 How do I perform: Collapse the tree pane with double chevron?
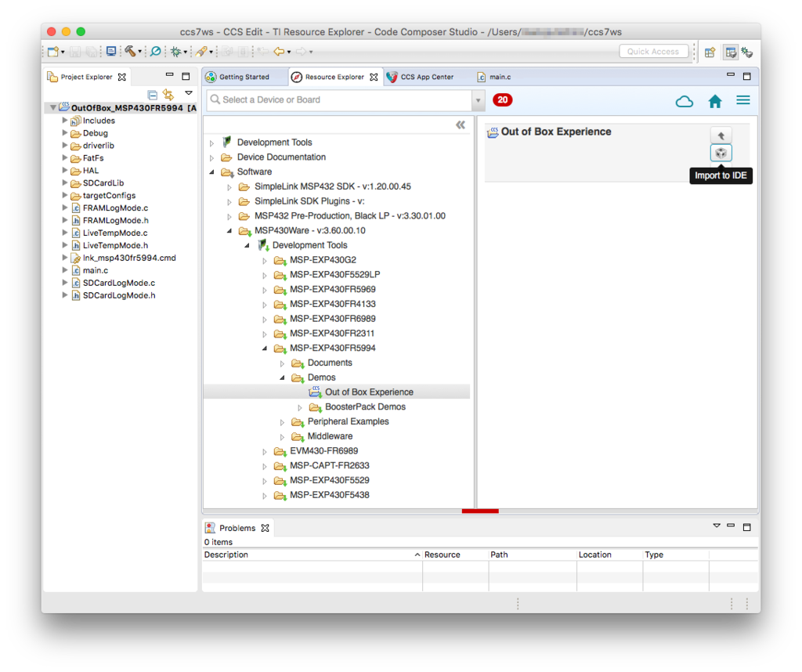tap(461, 125)
